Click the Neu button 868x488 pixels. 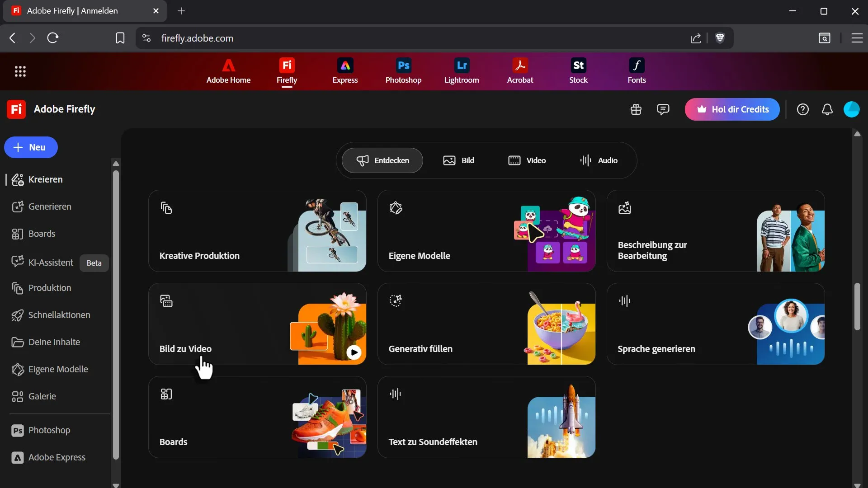click(x=31, y=147)
